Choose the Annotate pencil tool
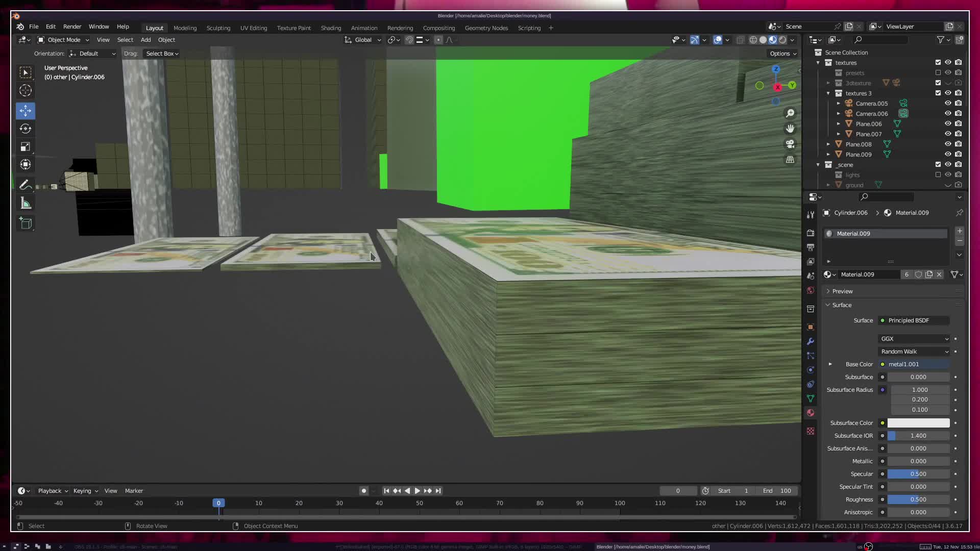Image resolution: width=980 pixels, height=551 pixels. pyautogui.click(x=26, y=185)
